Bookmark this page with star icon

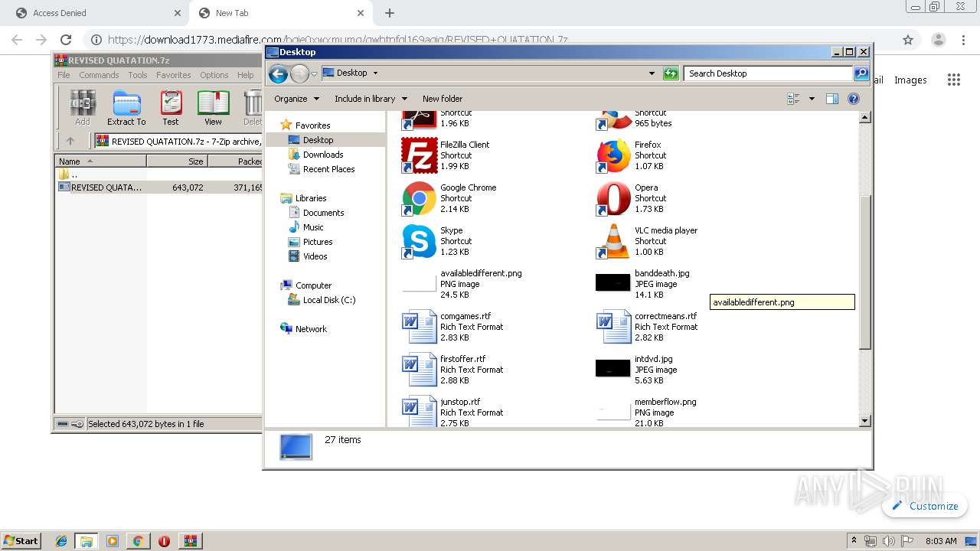[x=908, y=40]
